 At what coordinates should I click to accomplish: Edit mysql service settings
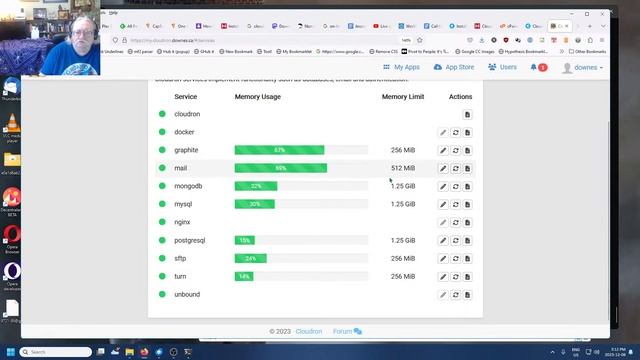(443, 204)
